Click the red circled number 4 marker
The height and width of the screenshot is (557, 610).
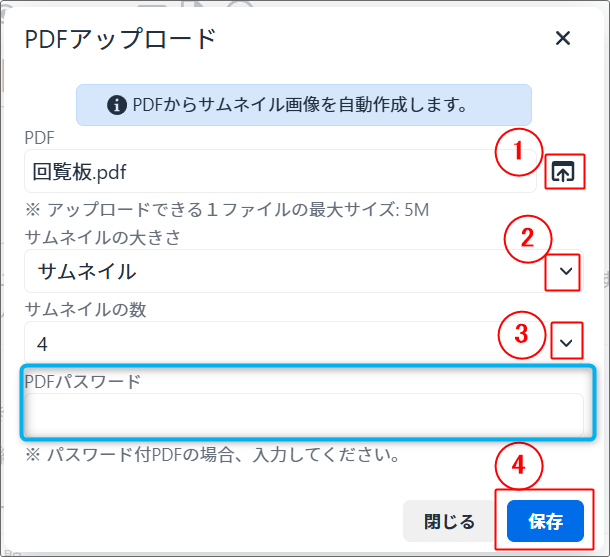(x=517, y=466)
